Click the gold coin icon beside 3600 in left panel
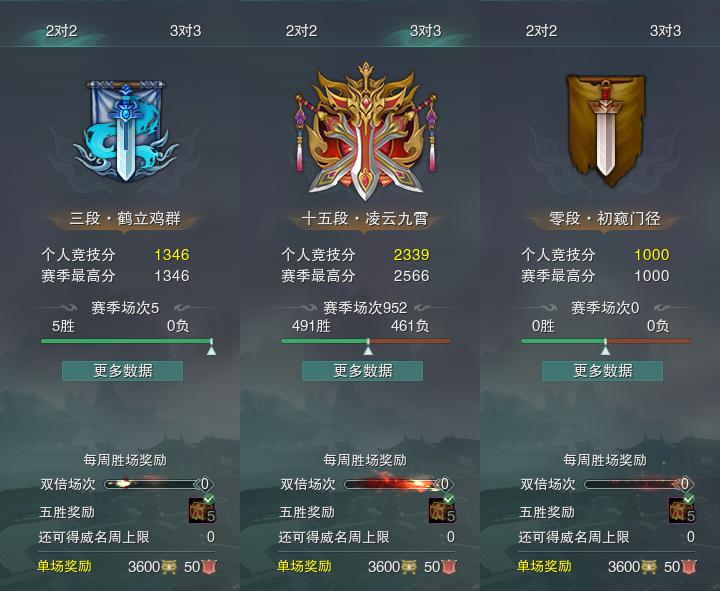This screenshot has width=720, height=591. 169,567
